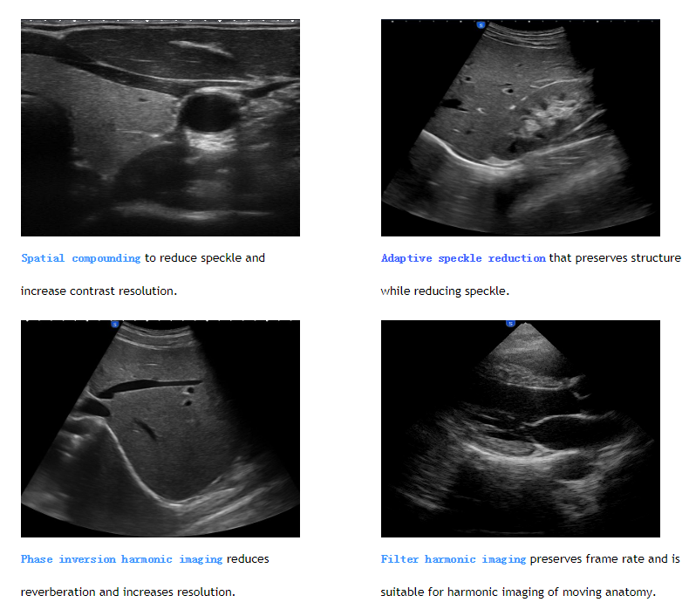Select text 'while reducing speckle.'

pyautogui.click(x=445, y=291)
